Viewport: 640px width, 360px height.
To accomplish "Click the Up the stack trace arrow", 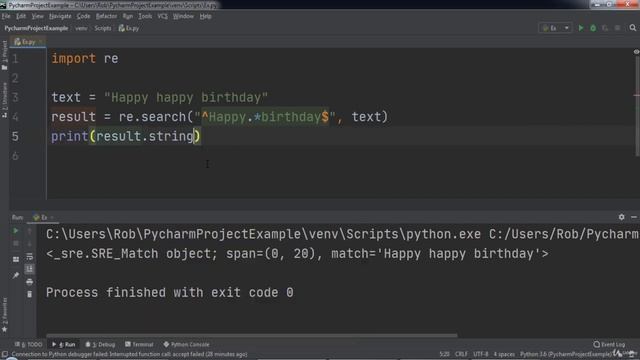I will [29, 231].
